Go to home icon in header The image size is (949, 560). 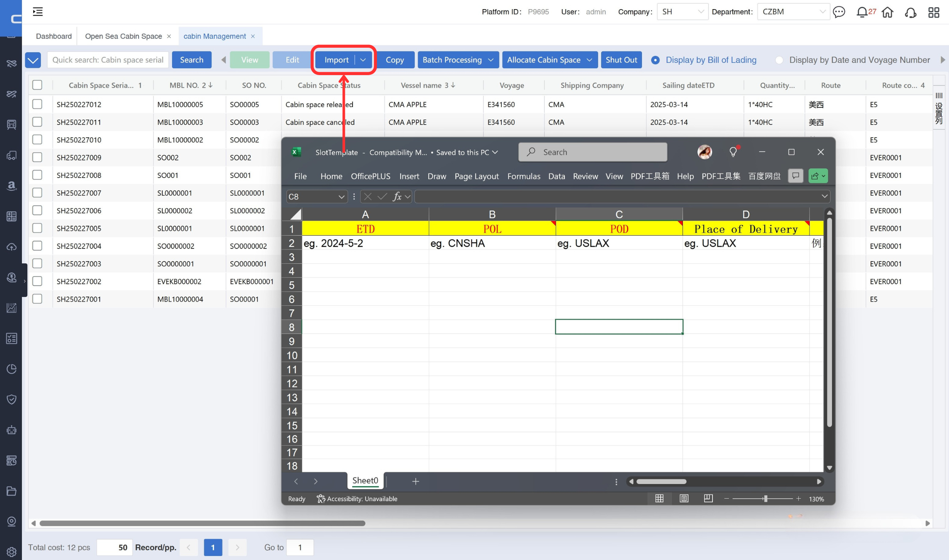[x=888, y=12]
